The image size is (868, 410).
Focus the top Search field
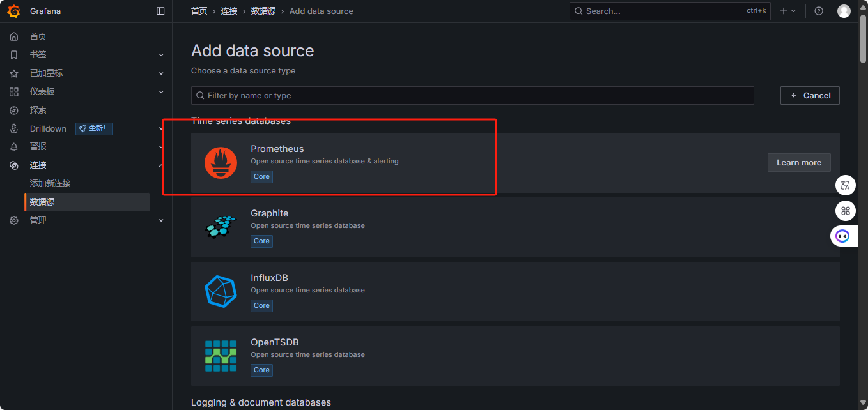coord(670,11)
